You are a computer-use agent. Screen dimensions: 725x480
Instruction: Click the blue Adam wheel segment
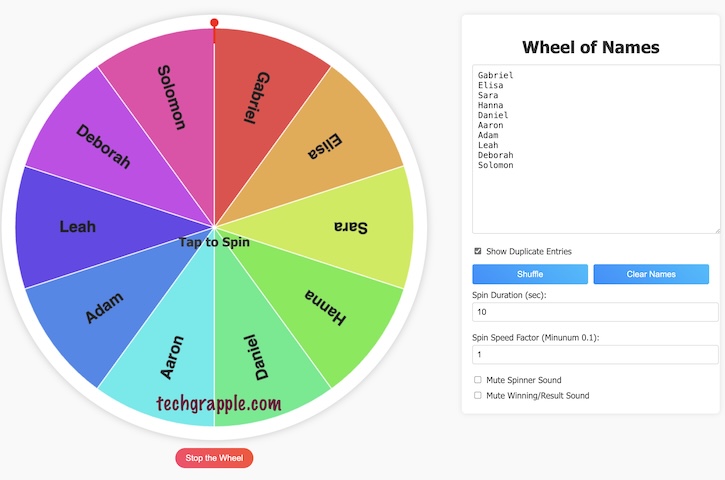pos(103,308)
